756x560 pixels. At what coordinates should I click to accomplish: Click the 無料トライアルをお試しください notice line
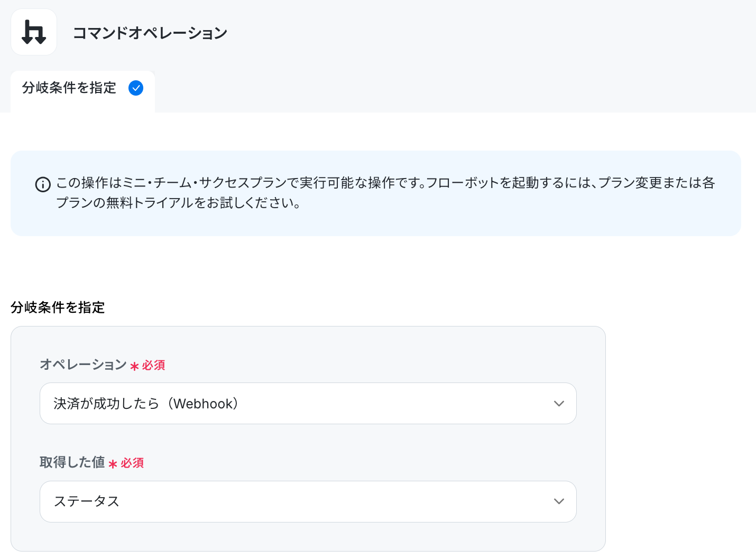(179, 203)
